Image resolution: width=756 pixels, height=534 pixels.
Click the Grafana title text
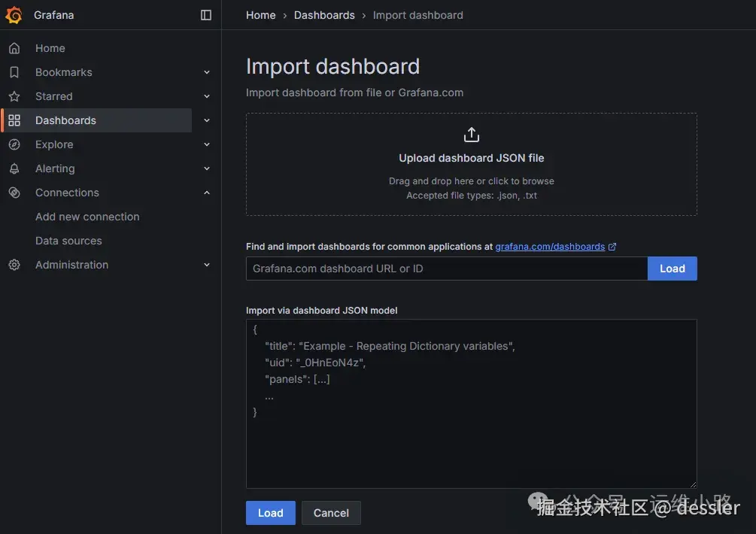[x=54, y=16]
